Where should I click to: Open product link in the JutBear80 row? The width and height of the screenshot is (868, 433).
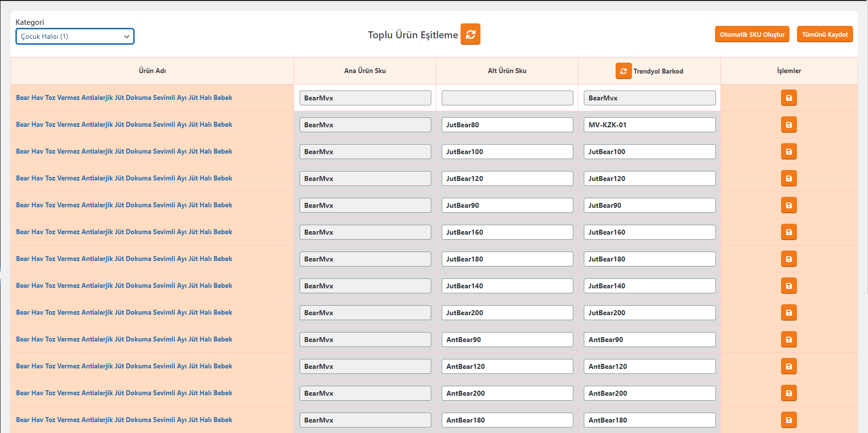(124, 125)
